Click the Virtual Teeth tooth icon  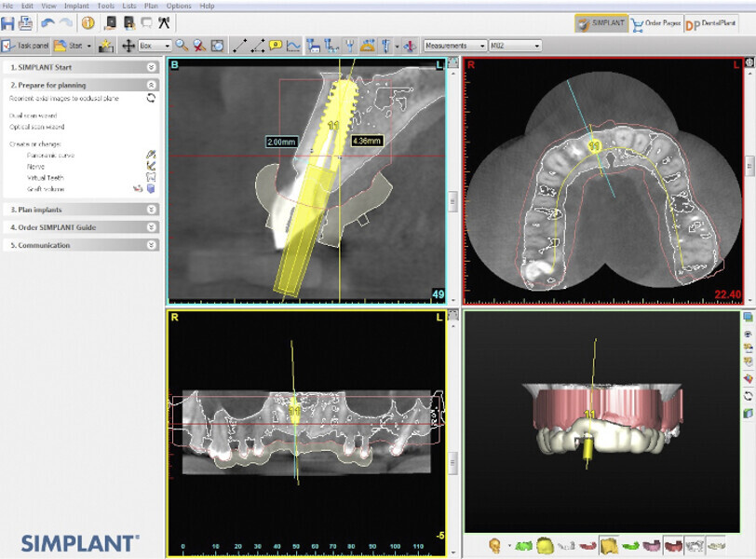(151, 175)
